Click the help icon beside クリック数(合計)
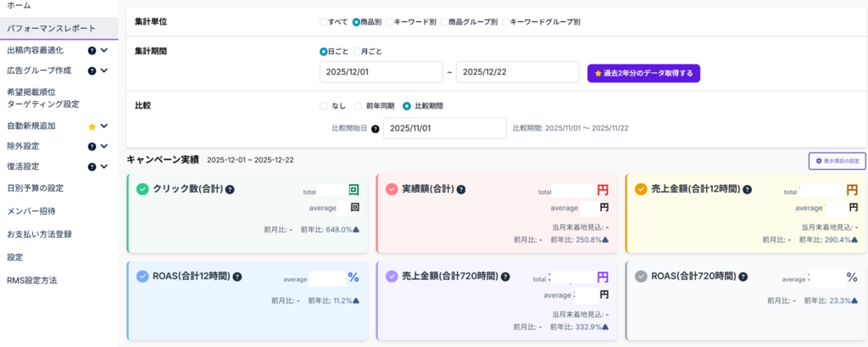 tap(230, 189)
